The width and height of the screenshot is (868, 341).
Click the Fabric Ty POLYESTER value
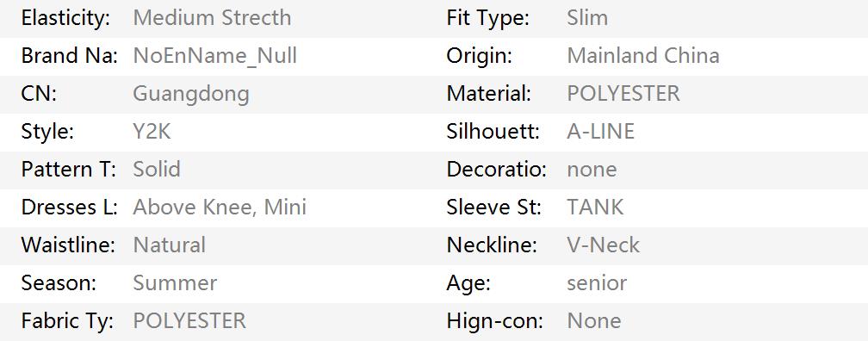coord(189,320)
